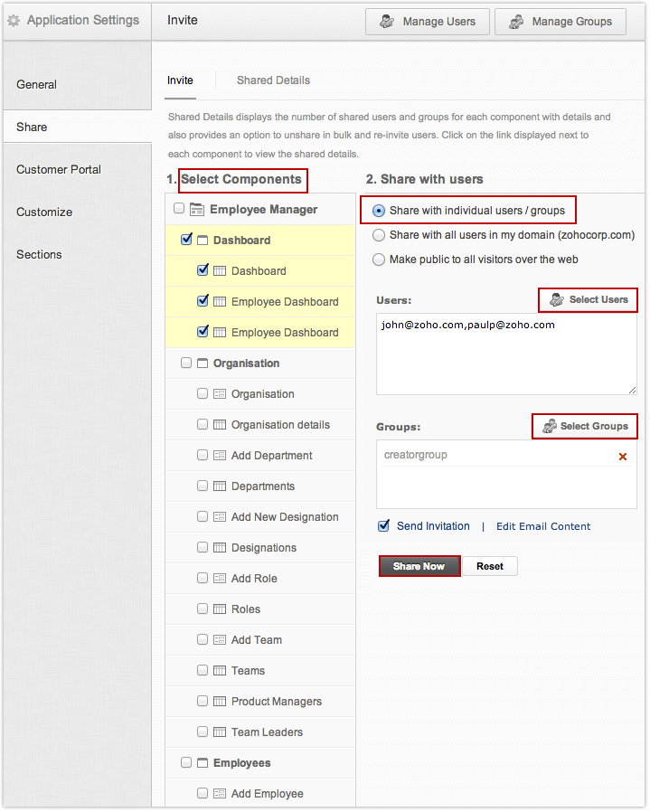Check the Employees section checkbox
The height and width of the screenshot is (812, 650).
(186, 763)
